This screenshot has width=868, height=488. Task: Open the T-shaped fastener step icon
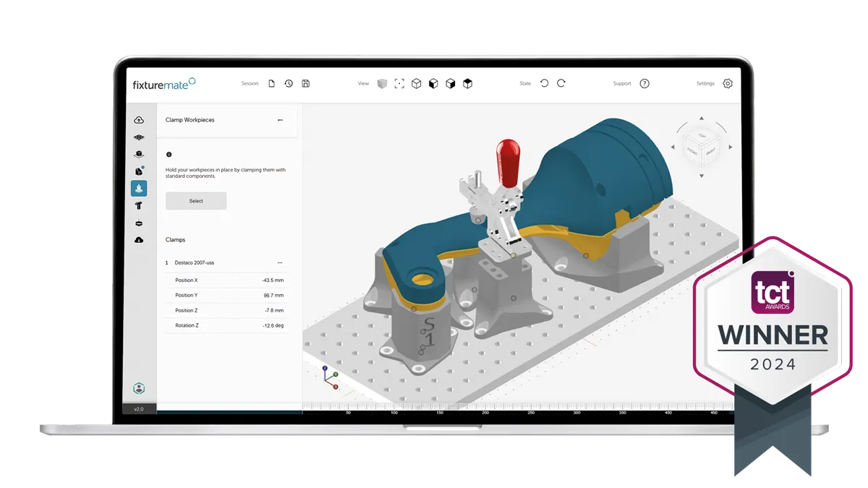(139, 206)
